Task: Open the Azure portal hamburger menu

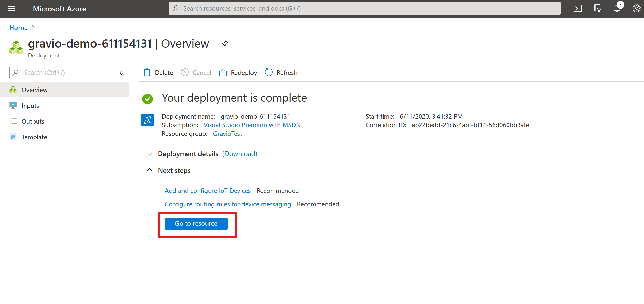Action: [x=11, y=8]
